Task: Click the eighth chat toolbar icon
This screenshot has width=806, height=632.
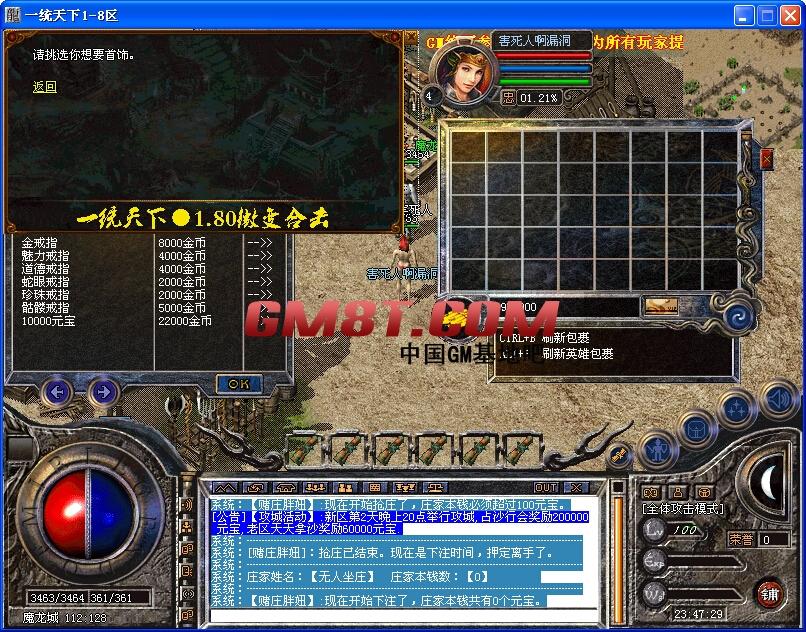Action: coord(435,487)
